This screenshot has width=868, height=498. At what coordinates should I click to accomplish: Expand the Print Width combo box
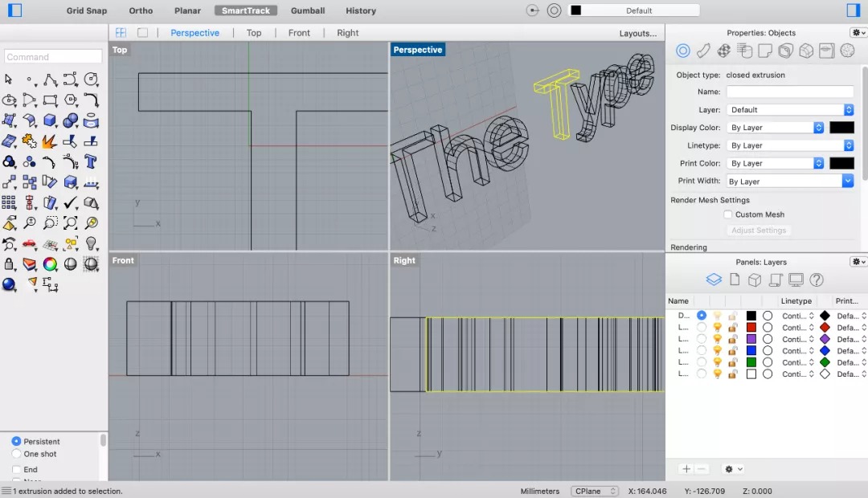tap(848, 181)
